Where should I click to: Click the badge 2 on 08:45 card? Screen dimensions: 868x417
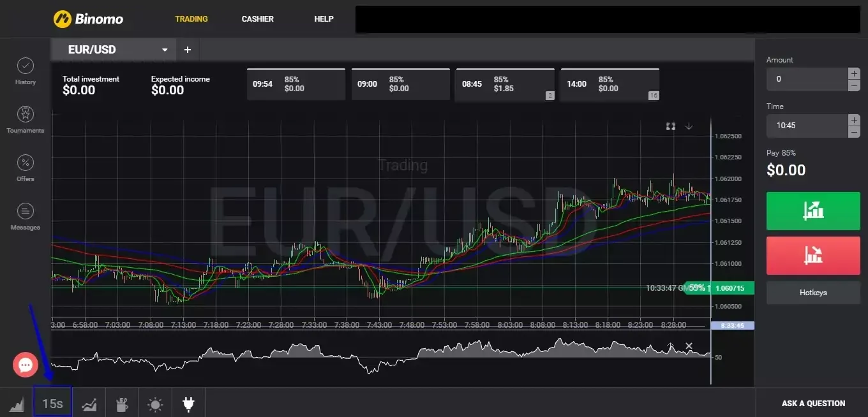tap(550, 96)
